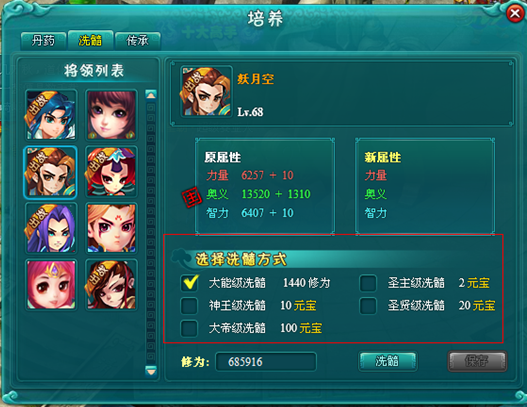Tick the 大帝级洗髓 100 元宝 checkbox
527x407 pixels.
click(x=189, y=328)
